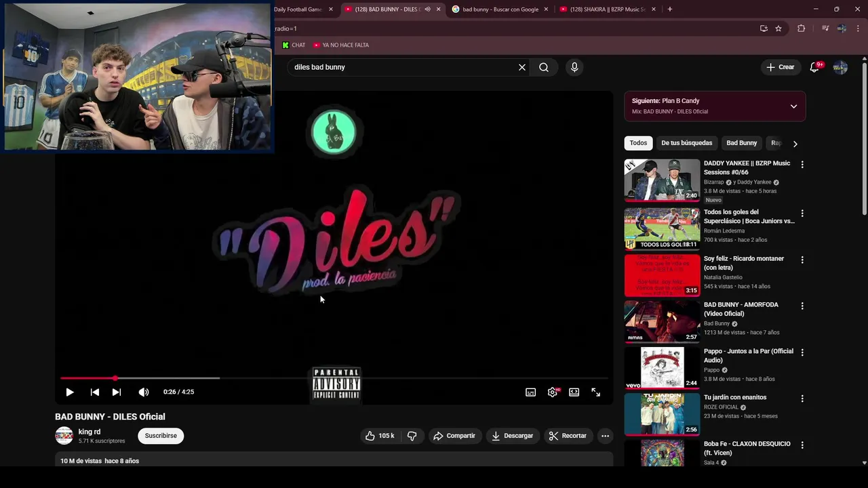The width and height of the screenshot is (868, 488).
Task: Open the Román Ledesma channel name
Action: pos(724,231)
